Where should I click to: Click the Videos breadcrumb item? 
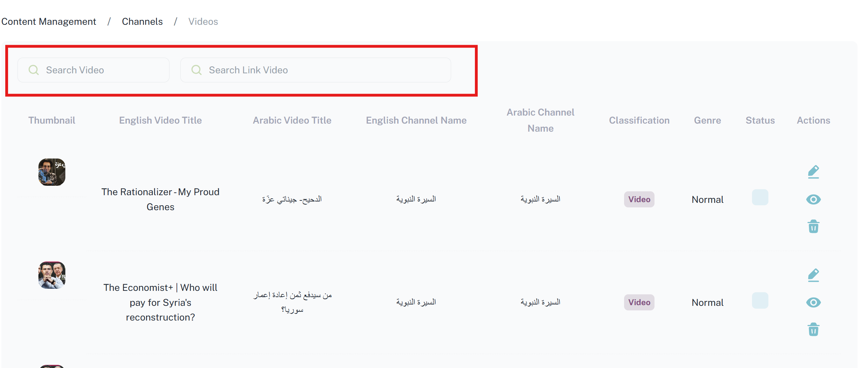point(203,22)
